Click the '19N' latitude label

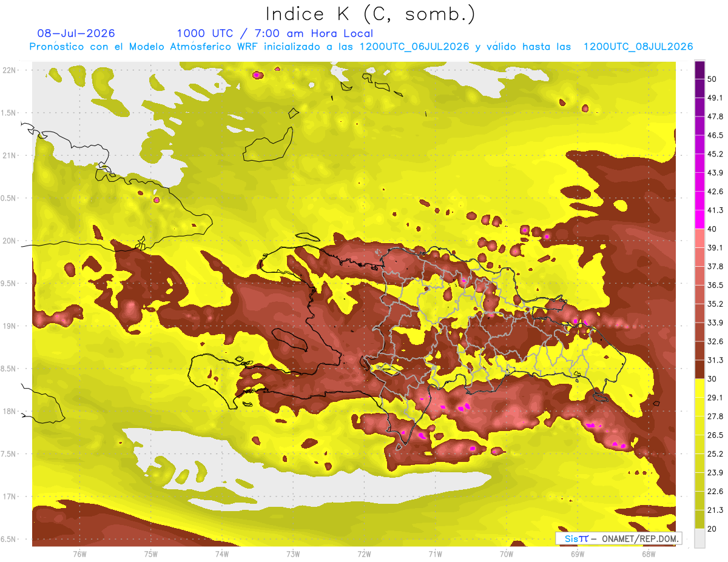pyautogui.click(x=10, y=326)
